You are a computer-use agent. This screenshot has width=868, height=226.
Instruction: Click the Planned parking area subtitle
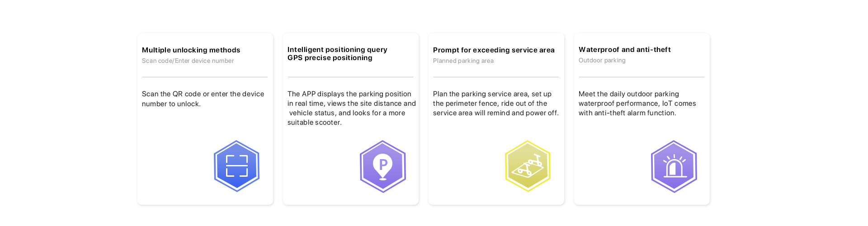463,61
